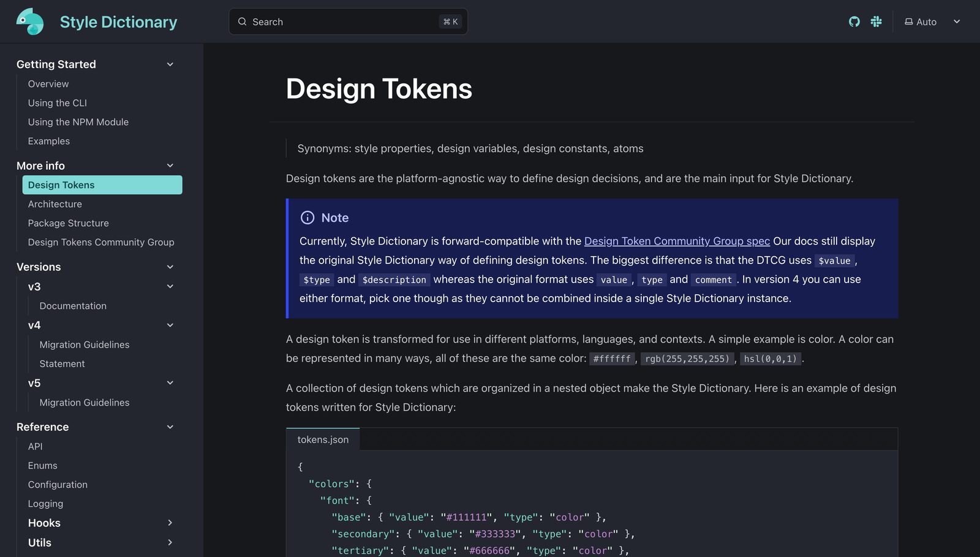This screenshot has height=557, width=980.
Task: Open the Logging reference page
Action: (45, 504)
